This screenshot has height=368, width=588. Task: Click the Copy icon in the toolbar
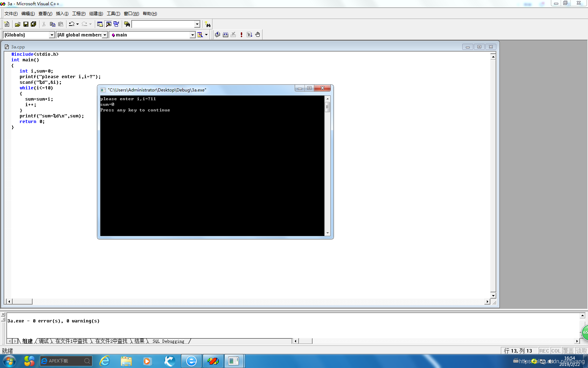tap(52, 24)
